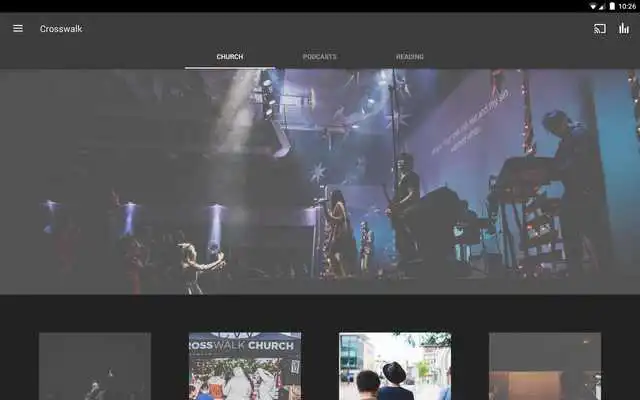Image resolution: width=640 pixels, height=400 pixels.
Task: Tap the battery icon in status bar
Action: 612,6
